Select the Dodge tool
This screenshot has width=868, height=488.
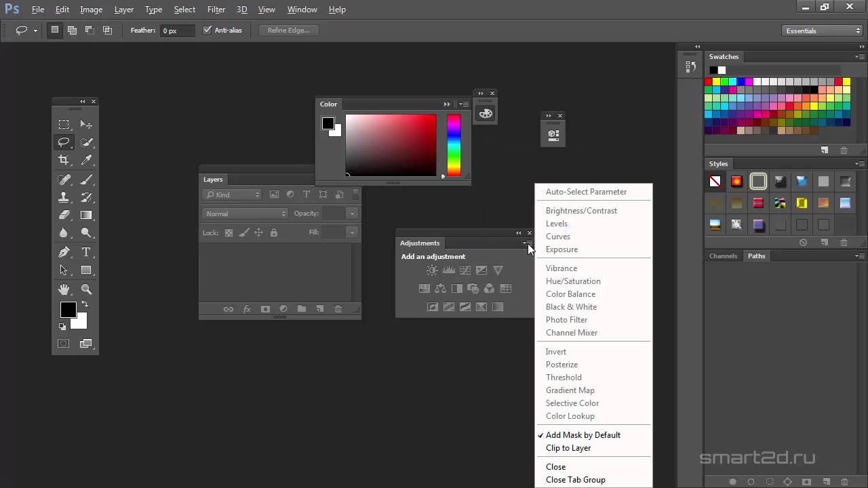[x=86, y=232]
